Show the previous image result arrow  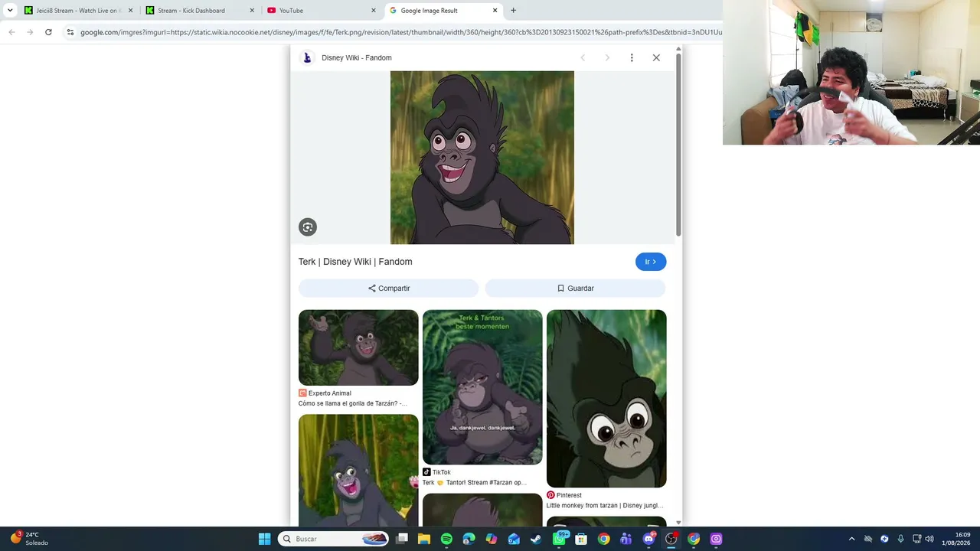[583, 57]
